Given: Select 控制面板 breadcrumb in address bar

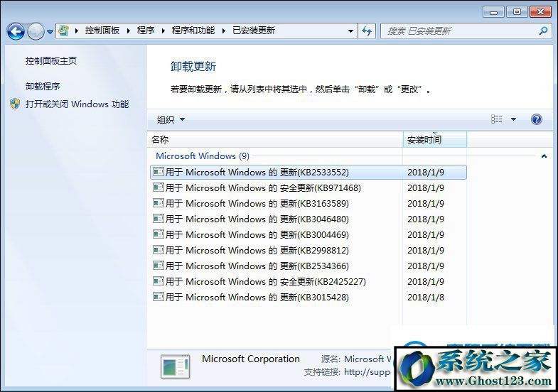Looking at the screenshot, I should pyautogui.click(x=102, y=31).
